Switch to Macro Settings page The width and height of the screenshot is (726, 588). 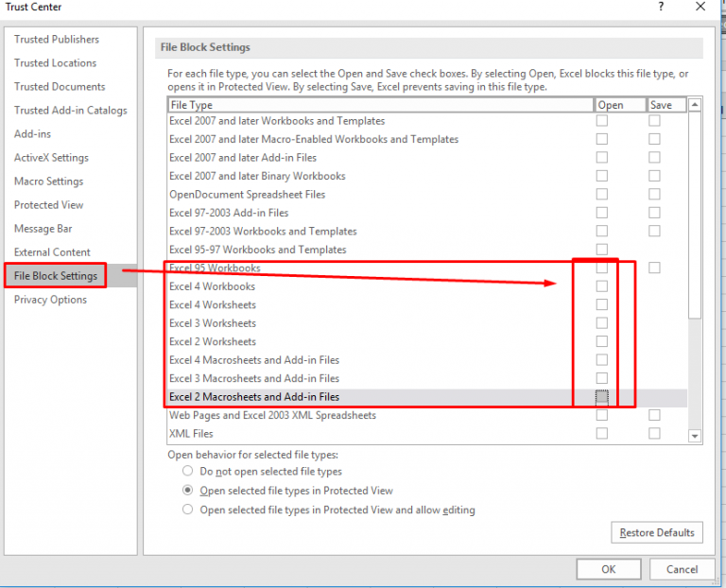(x=48, y=182)
